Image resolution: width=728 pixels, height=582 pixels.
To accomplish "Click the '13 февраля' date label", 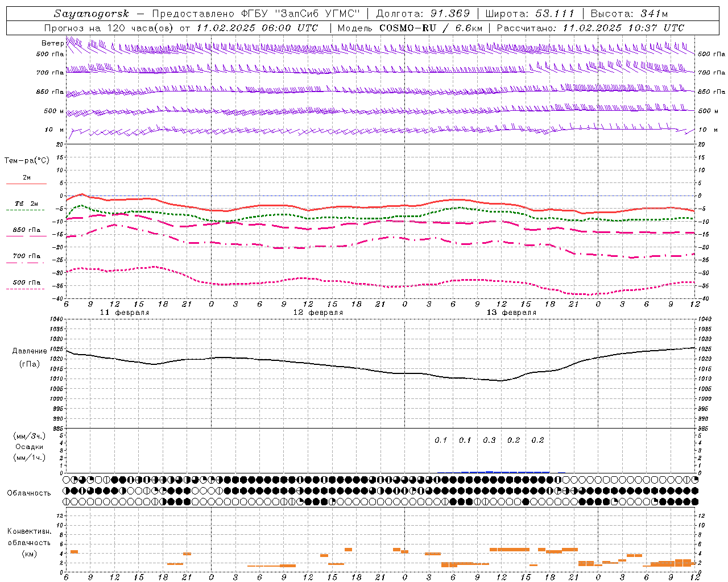I will click(511, 313).
